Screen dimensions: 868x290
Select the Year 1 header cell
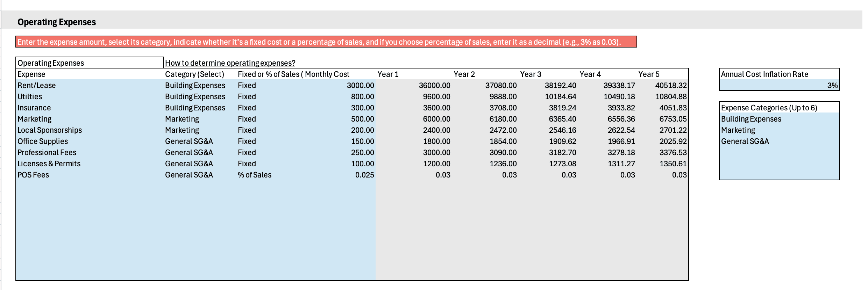point(388,74)
